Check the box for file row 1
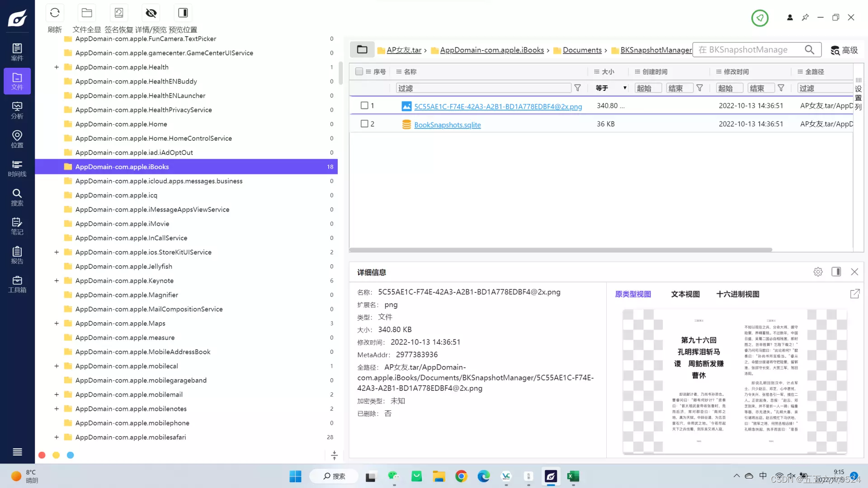Viewport: 868px width, 488px height. (x=364, y=105)
